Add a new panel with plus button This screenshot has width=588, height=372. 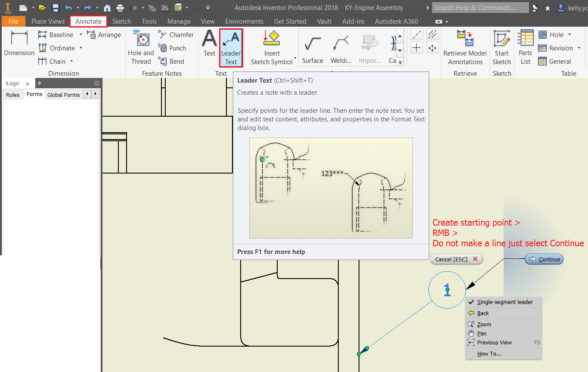pyautogui.click(x=39, y=83)
